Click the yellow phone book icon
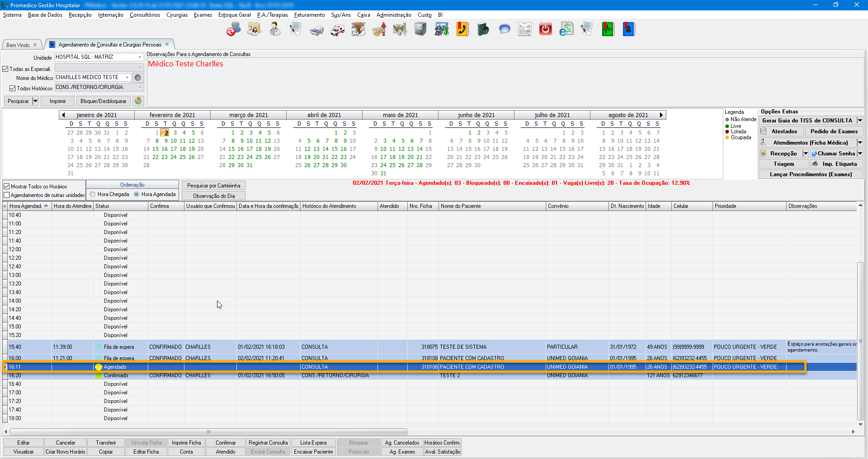 462,30
